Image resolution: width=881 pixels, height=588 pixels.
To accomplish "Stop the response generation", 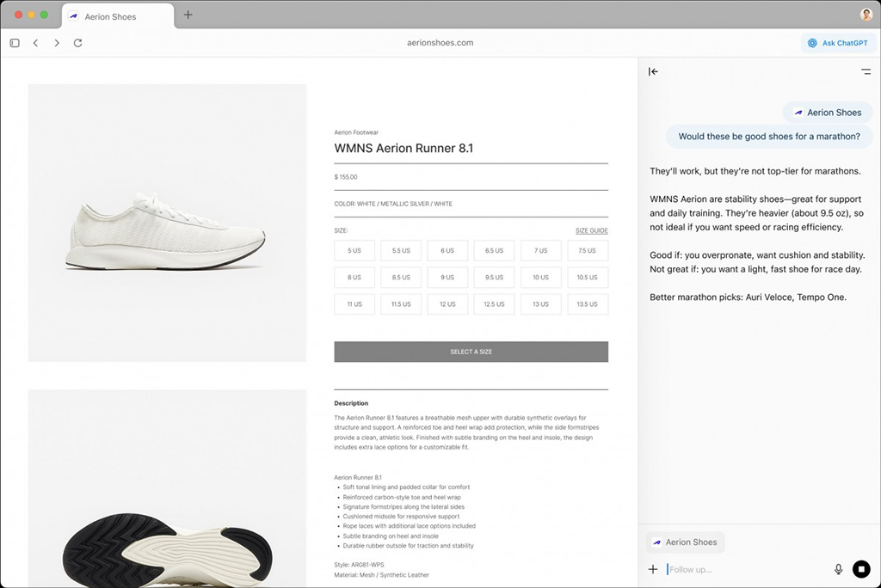I will (x=861, y=569).
